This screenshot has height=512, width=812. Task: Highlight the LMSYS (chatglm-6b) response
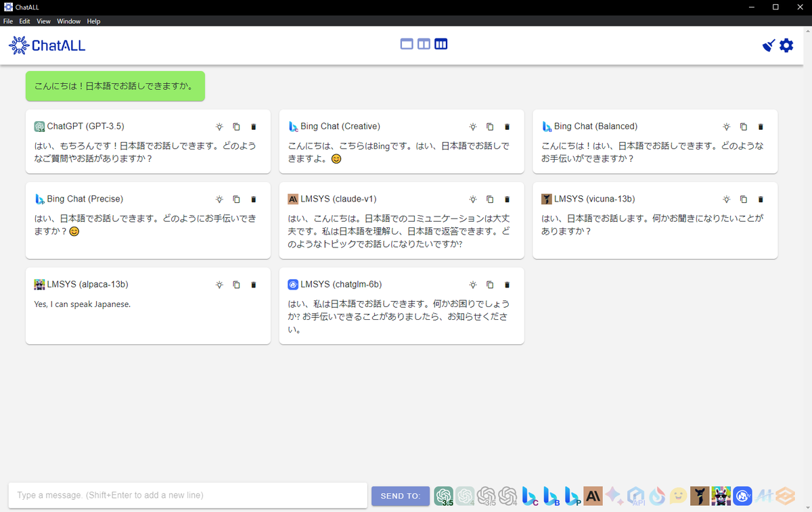click(x=473, y=285)
